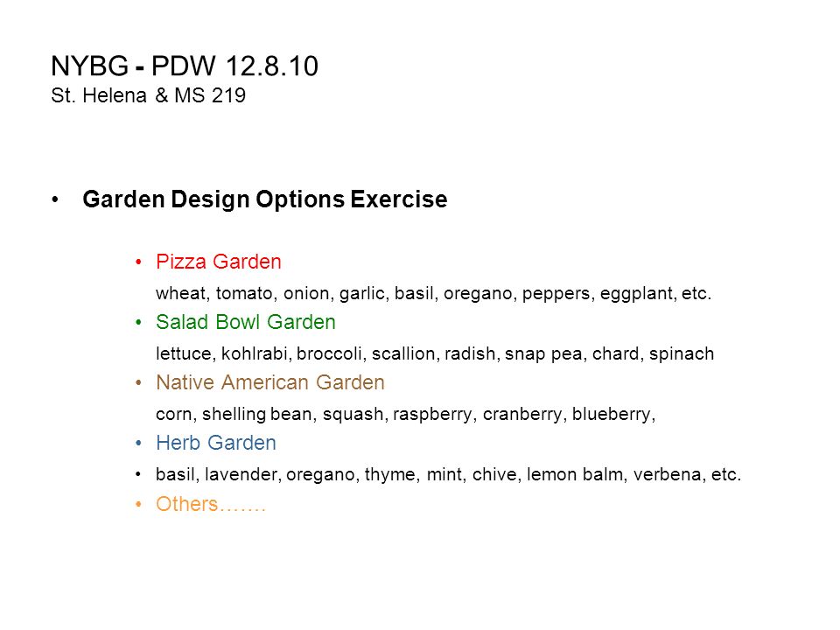Click the black bullet before Garden Design Options

click(x=54, y=199)
